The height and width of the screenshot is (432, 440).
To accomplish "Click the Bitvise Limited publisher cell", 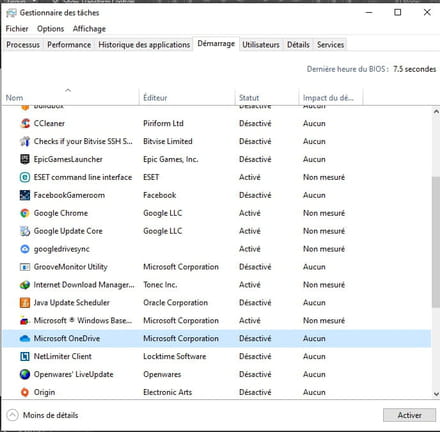I will pos(168,141).
